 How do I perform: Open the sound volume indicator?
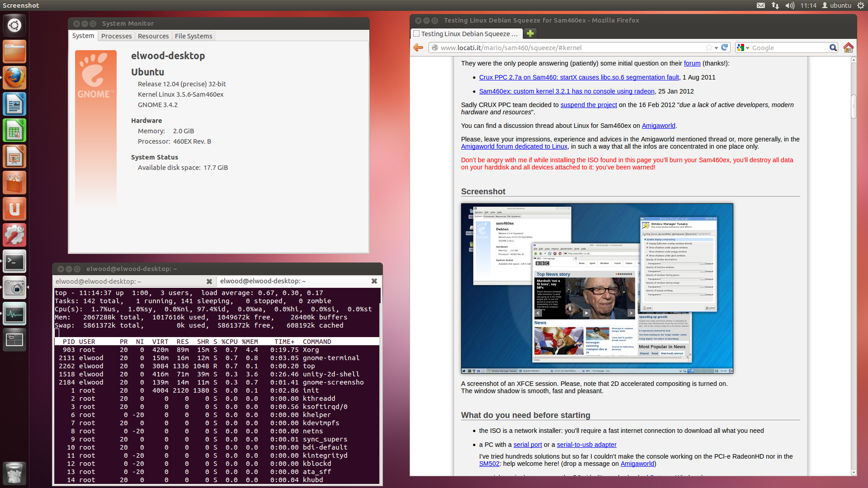790,5
